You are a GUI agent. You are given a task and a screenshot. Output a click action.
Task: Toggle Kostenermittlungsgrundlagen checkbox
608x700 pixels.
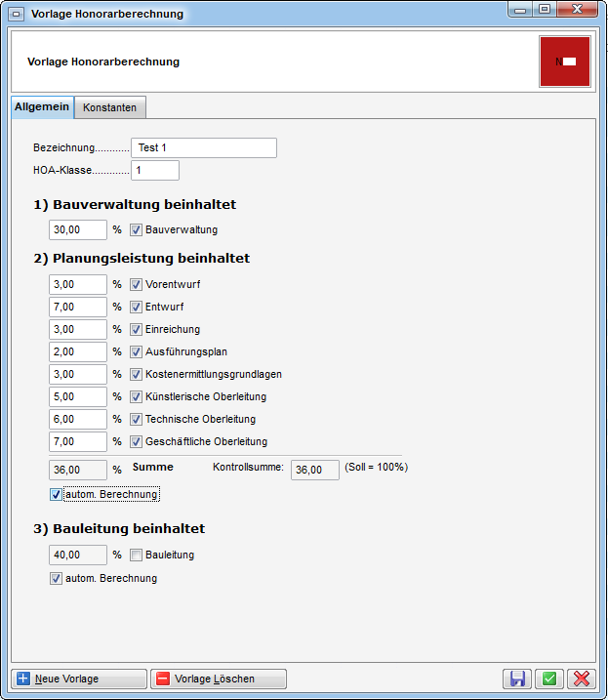[136, 374]
